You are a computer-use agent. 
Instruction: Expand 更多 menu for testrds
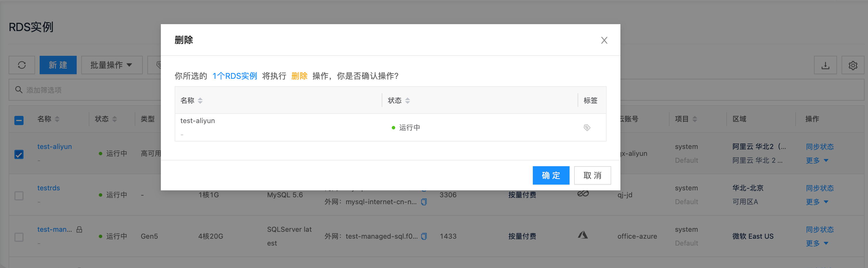pyautogui.click(x=817, y=202)
